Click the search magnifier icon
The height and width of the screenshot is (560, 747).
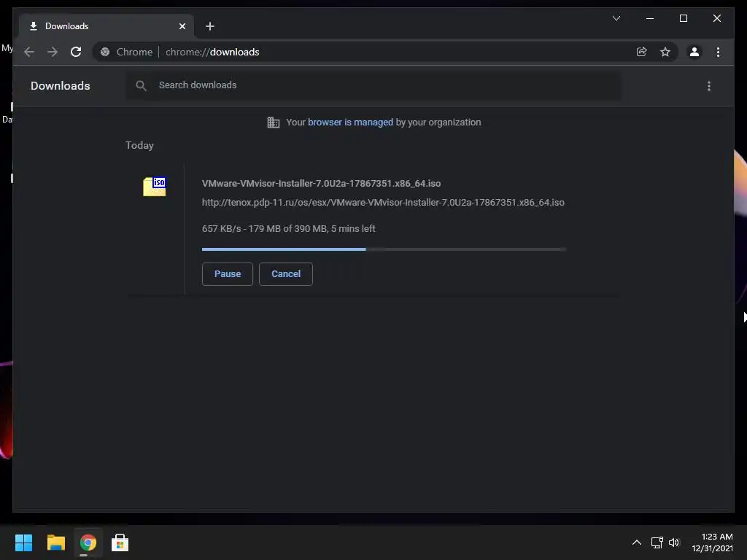coord(141,86)
